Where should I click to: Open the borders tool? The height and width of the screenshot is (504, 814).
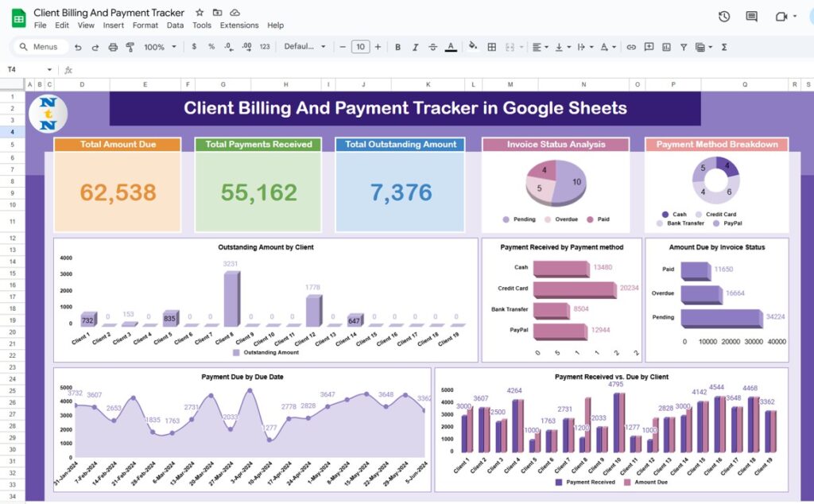(491, 47)
